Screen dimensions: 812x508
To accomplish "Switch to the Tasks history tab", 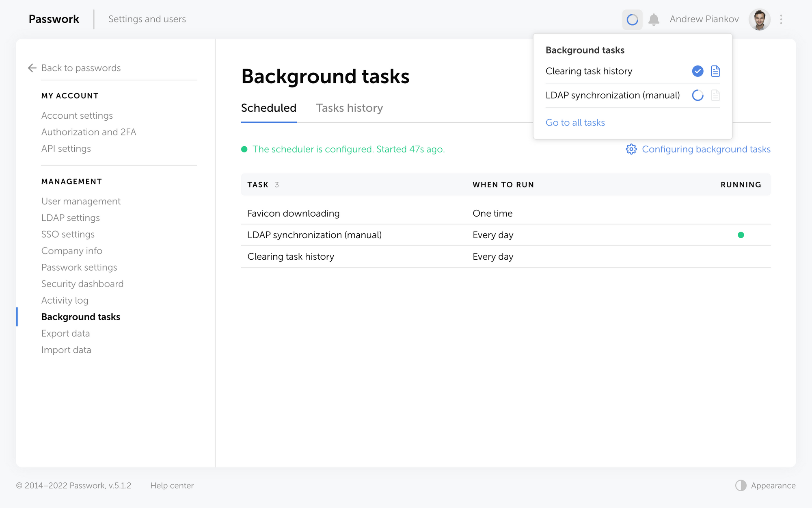I will (349, 108).
